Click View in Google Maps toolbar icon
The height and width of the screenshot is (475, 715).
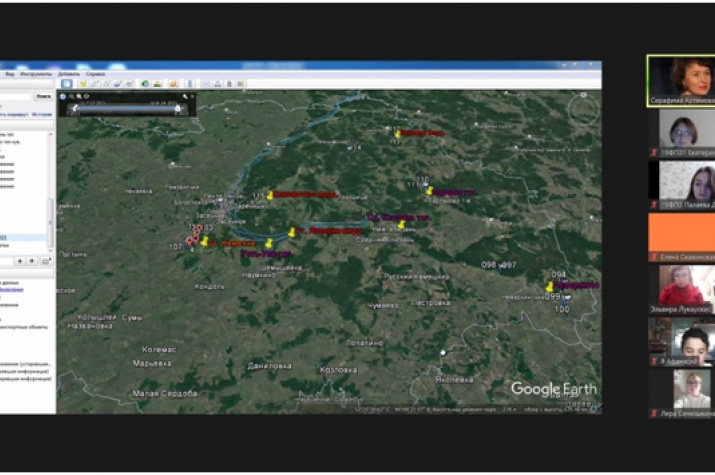[241, 83]
